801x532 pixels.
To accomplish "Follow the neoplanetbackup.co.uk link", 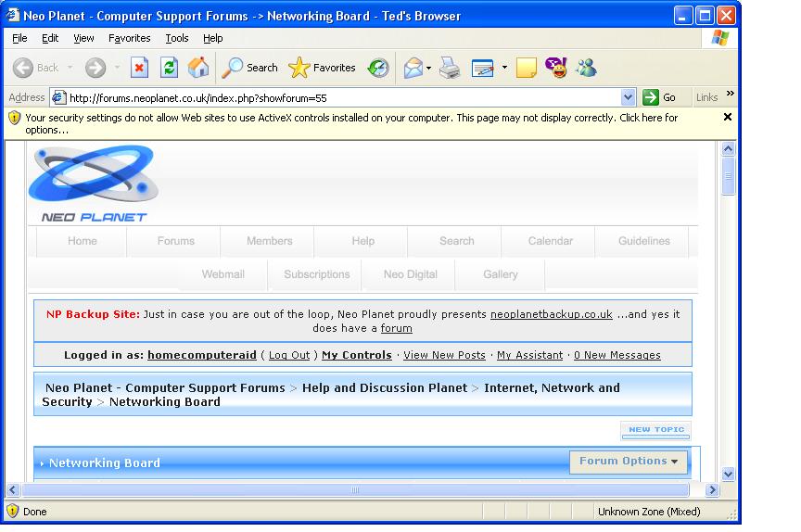I will [552, 314].
